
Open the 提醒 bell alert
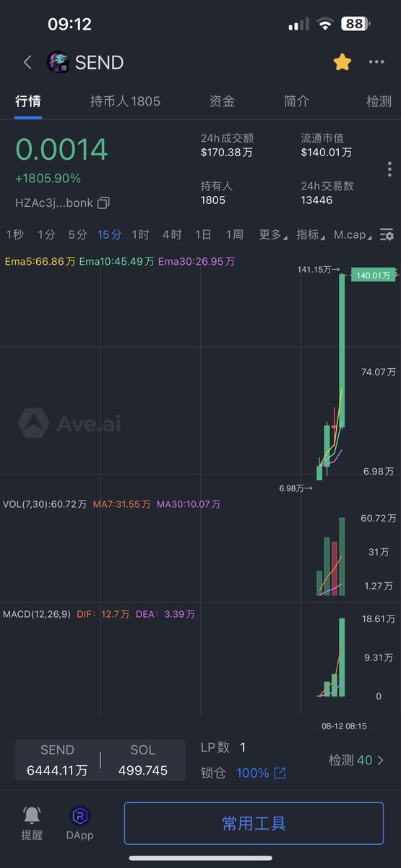(32, 823)
